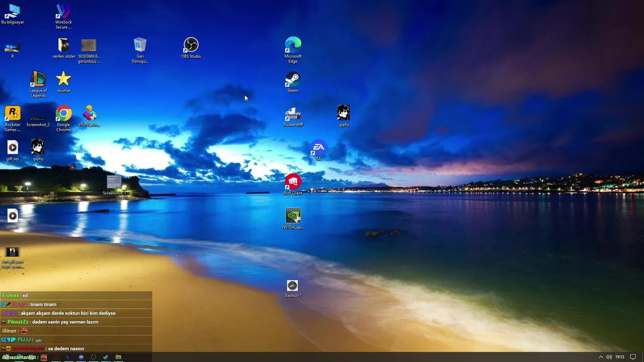Open TruckersMP desktop shortcut
This screenshot has width=644, height=362.
[293, 116]
